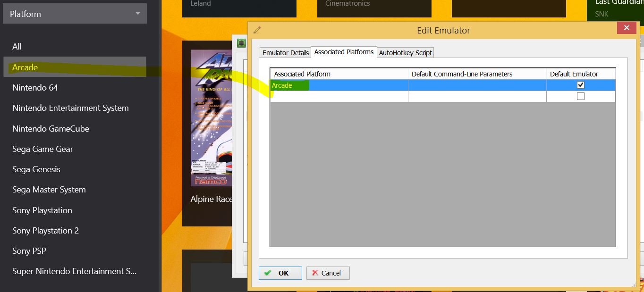Screen dimensions: 644x292
Task: Click the Default Command-Line Parameters column header
Action: pos(477,74)
